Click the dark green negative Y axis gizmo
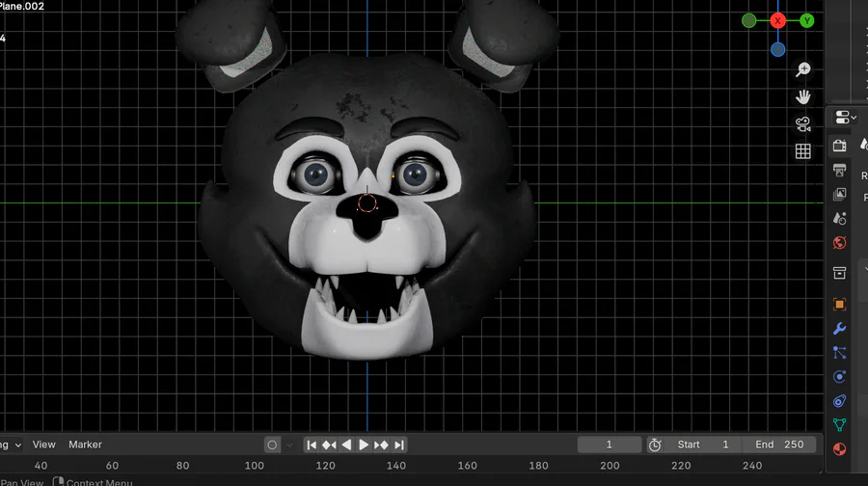Image resolution: width=868 pixels, height=486 pixels. coord(749,21)
